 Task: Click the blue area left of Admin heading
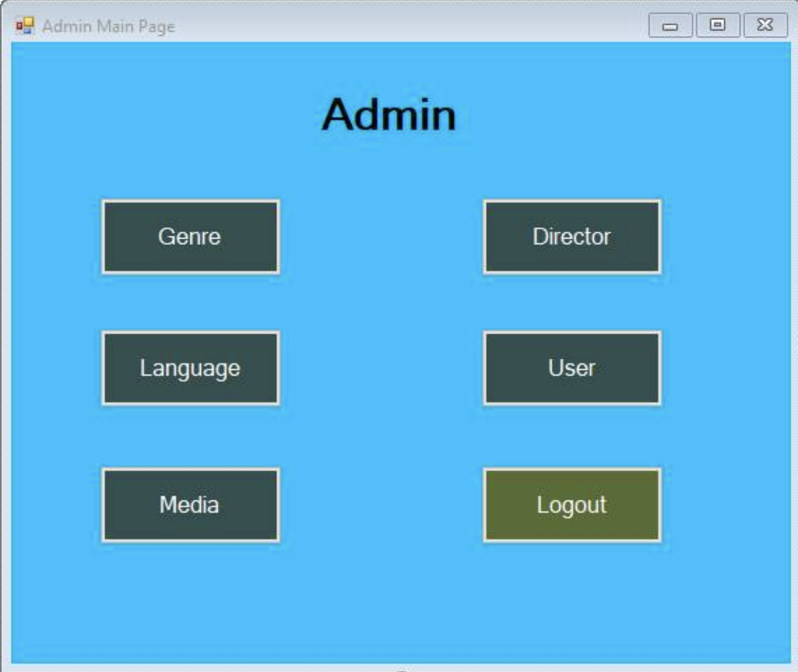click(x=175, y=115)
